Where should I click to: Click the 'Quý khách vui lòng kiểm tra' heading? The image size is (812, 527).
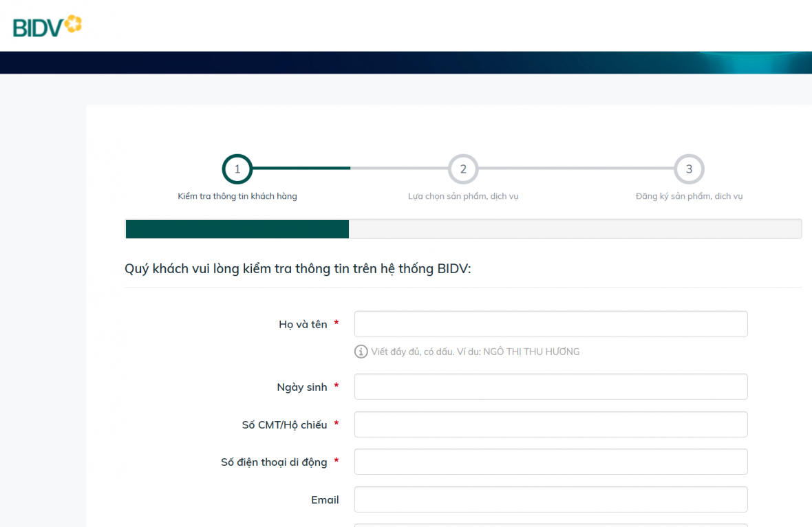297,269
